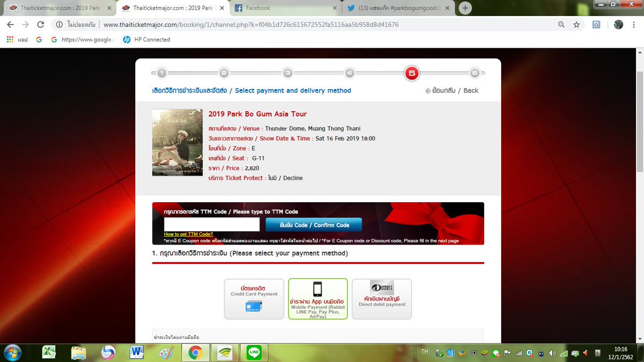Open the Chrome extension icon beside bookmark star
The image size is (644, 362).
596,25
